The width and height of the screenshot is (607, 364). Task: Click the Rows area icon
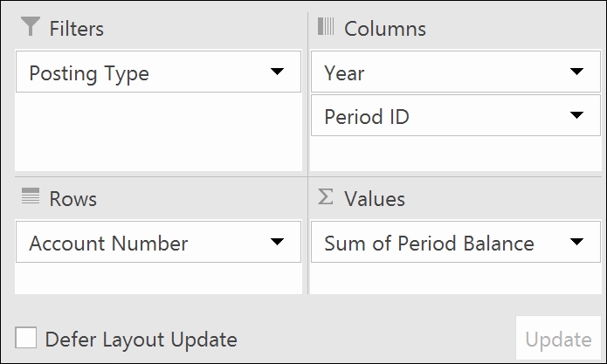[31, 196]
